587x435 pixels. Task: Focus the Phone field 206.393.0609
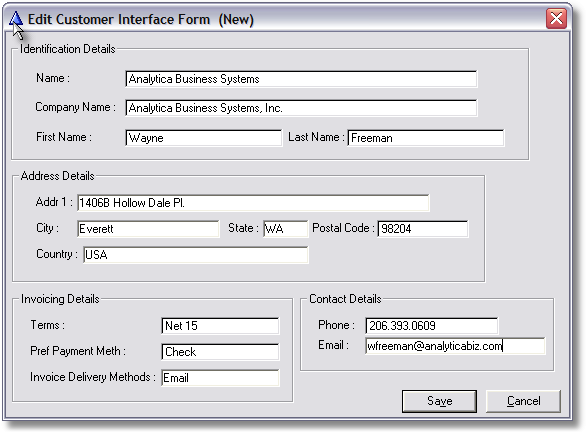432,326
